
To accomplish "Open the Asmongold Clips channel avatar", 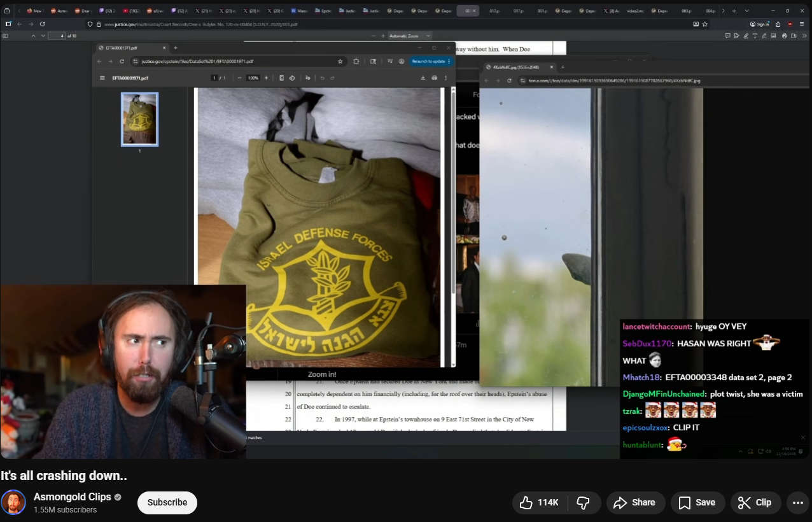I will click(x=13, y=502).
